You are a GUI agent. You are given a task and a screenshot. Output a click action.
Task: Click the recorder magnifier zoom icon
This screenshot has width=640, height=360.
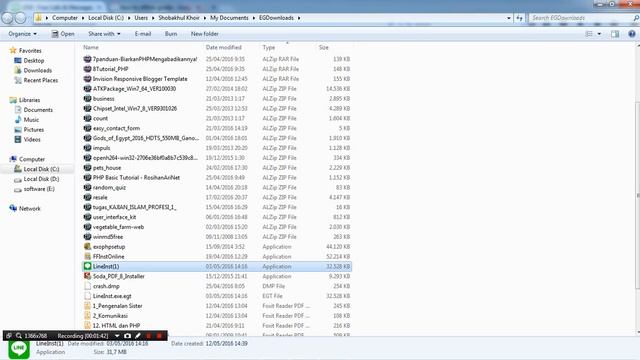click(x=19, y=336)
